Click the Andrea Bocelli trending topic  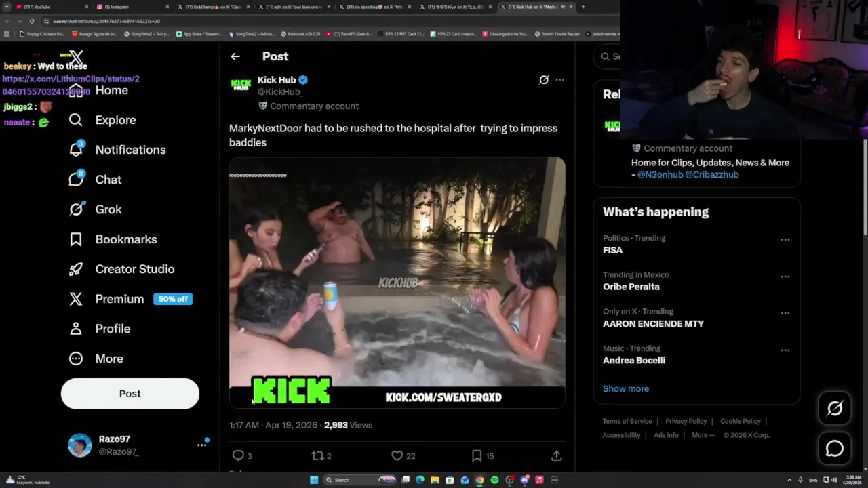tap(634, 360)
